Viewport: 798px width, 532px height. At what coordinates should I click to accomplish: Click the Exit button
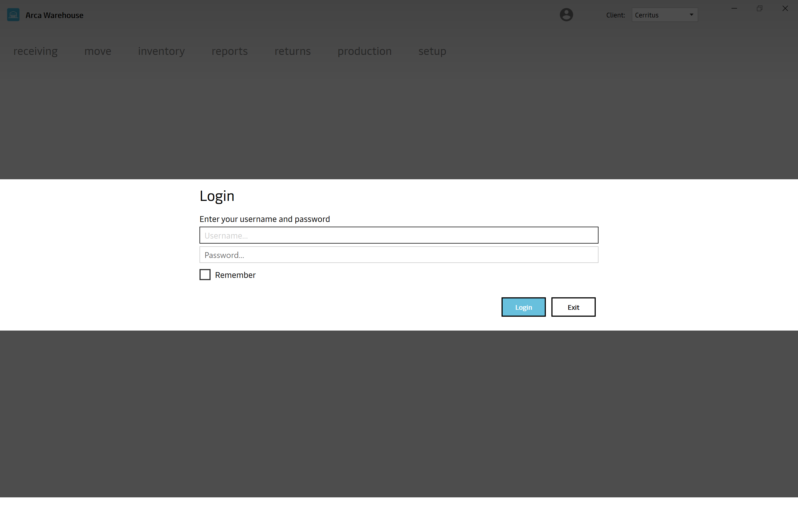tap(573, 307)
